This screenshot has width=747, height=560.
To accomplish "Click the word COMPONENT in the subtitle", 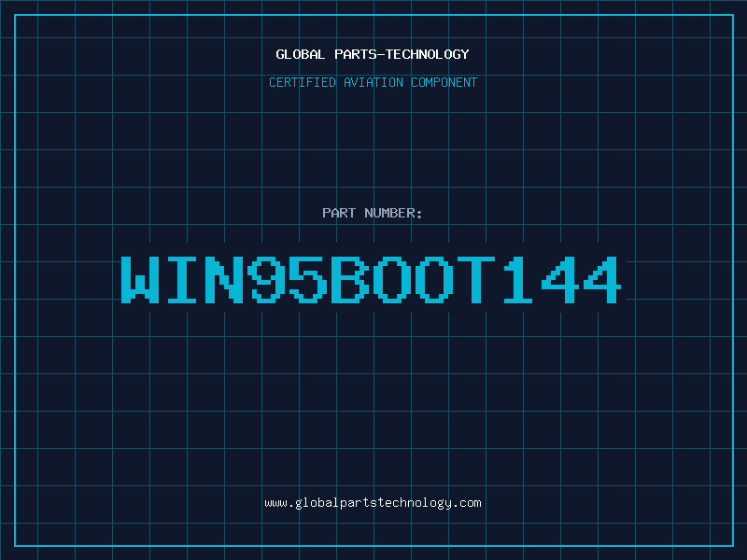I will (444, 82).
